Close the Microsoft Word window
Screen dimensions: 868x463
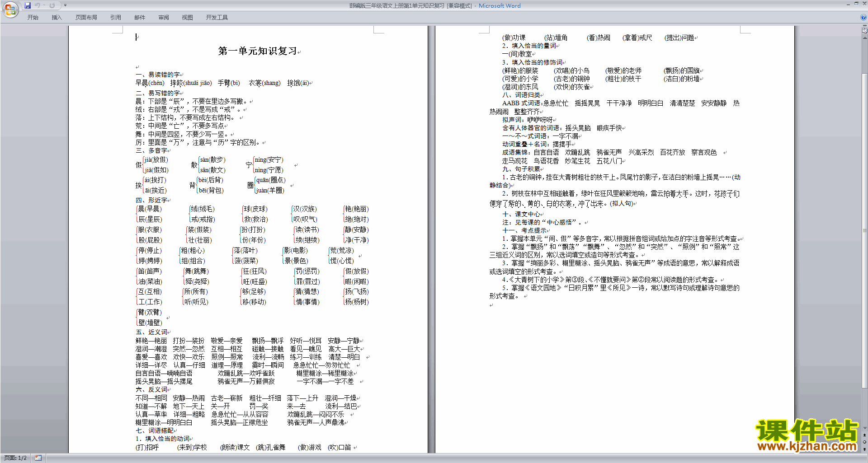[x=864, y=4]
